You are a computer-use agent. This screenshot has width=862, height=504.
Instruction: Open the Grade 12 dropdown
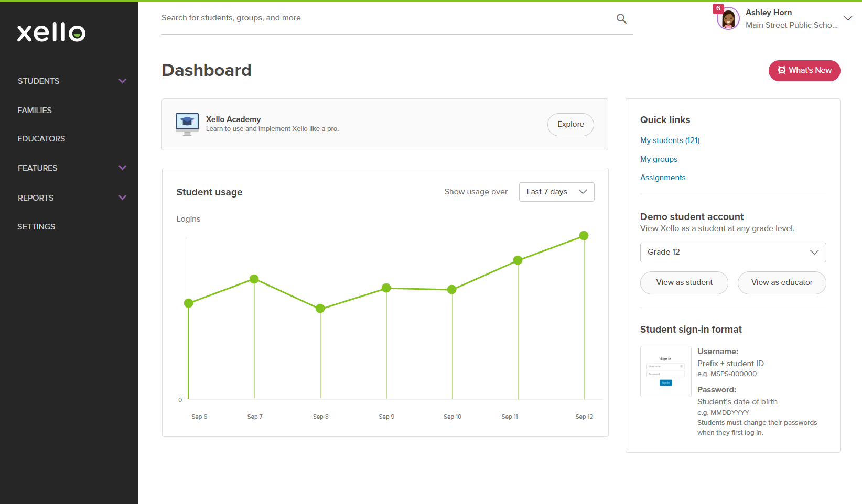pos(733,253)
